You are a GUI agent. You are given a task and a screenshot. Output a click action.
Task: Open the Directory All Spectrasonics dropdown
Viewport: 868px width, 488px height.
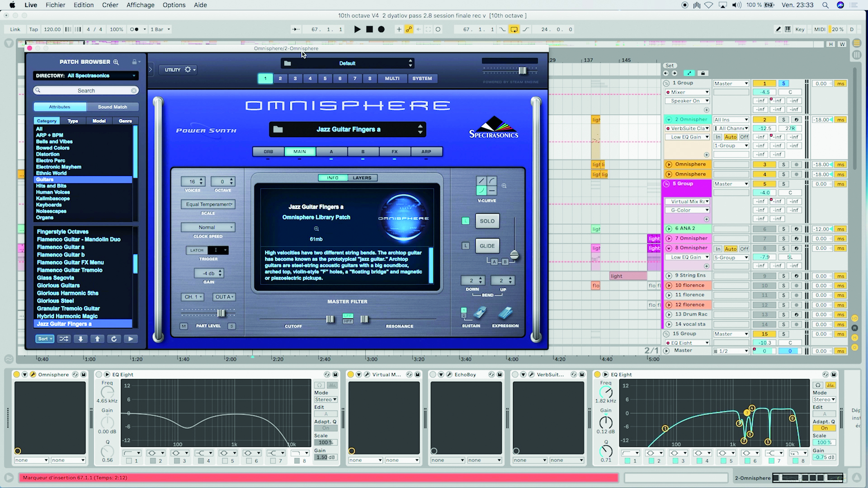[x=86, y=75]
